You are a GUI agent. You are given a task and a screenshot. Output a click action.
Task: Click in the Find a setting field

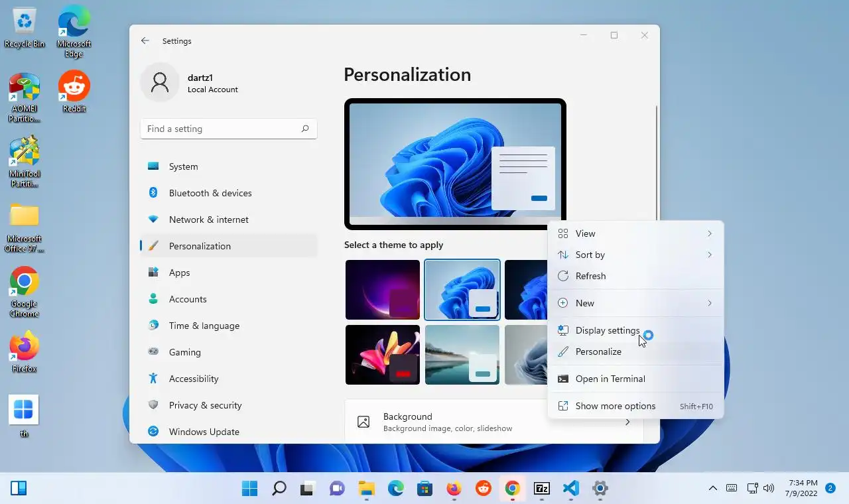click(229, 129)
